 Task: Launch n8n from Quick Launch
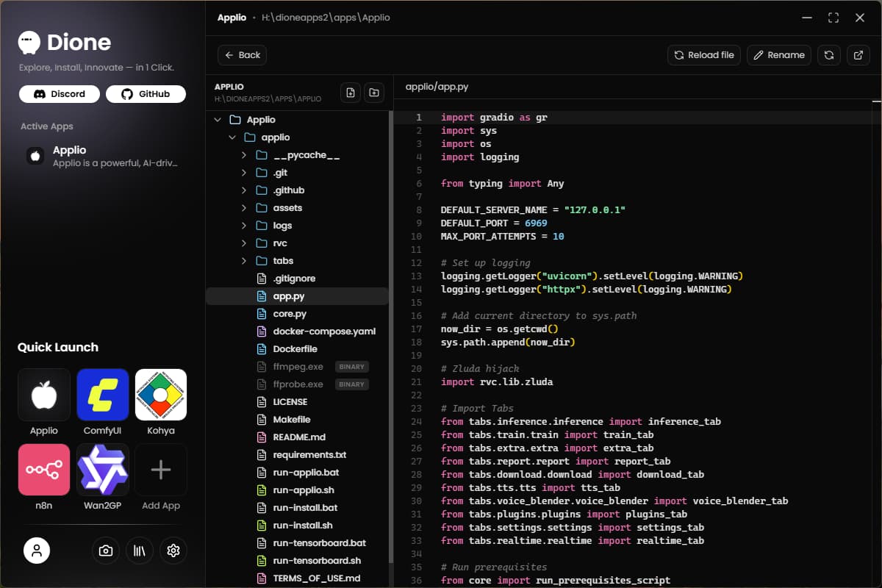pos(44,470)
